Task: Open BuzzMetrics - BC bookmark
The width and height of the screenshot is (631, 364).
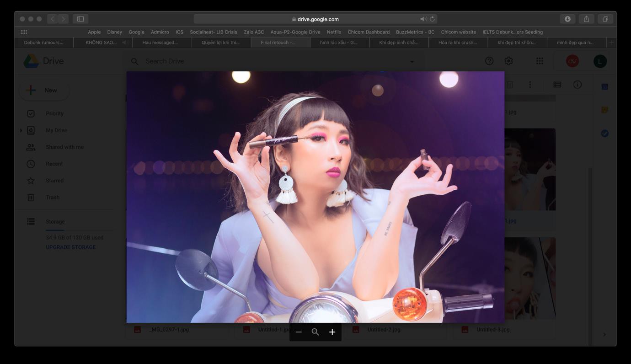Action: (x=415, y=32)
